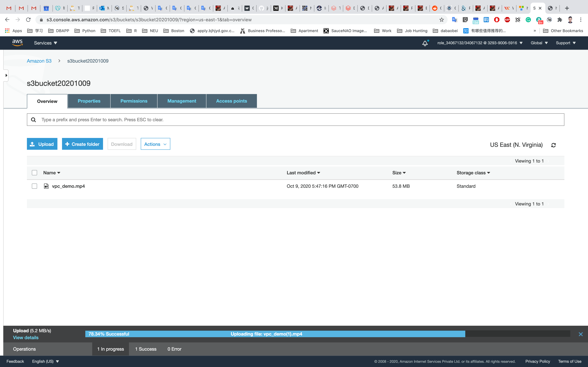
Task: Click the refresh icon beside US East region
Action: point(554,145)
